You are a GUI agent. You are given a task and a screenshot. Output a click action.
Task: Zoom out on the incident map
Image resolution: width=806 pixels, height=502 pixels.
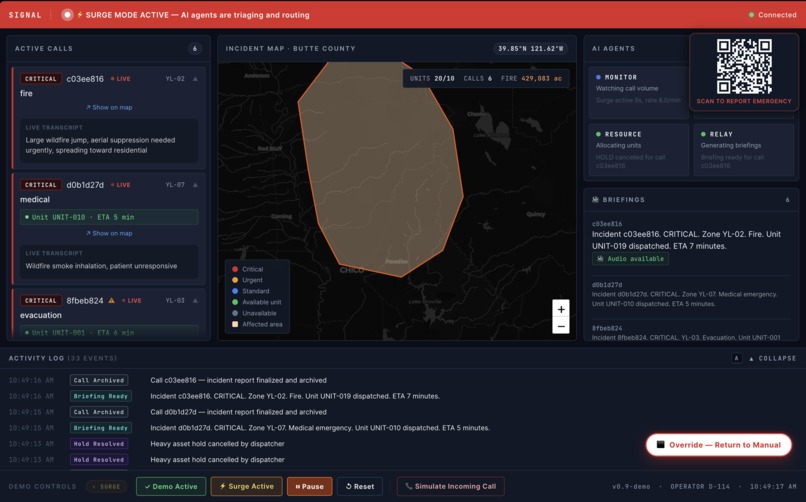561,326
